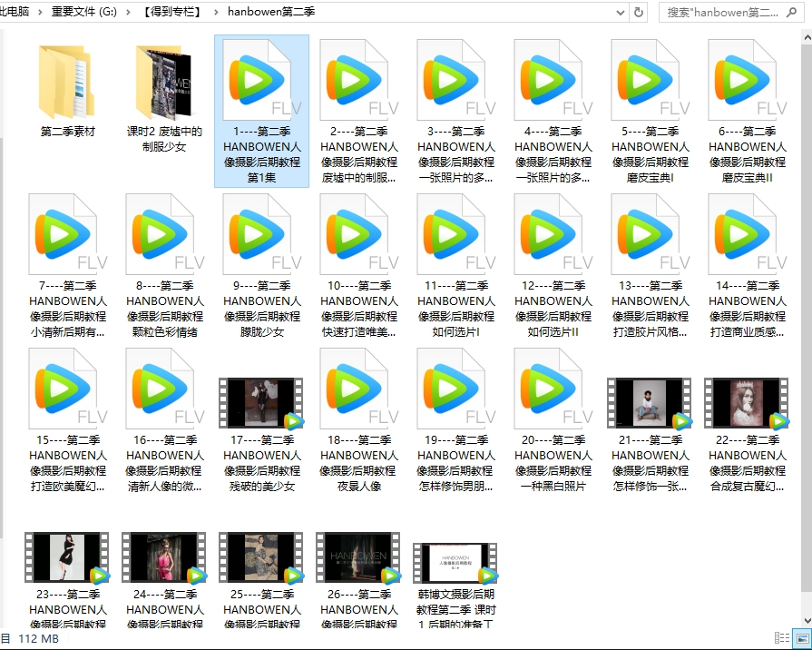Select FLV file 8 颗粒色彩情绪
This screenshot has width=812, height=650.
(164, 238)
